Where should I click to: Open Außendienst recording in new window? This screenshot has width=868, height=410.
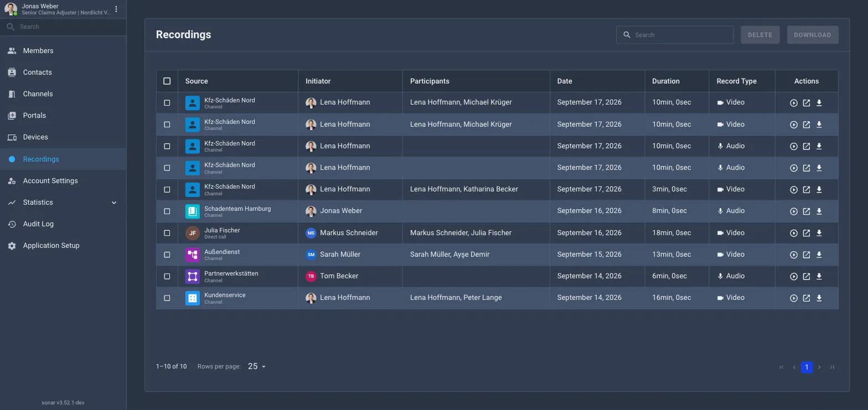807,255
